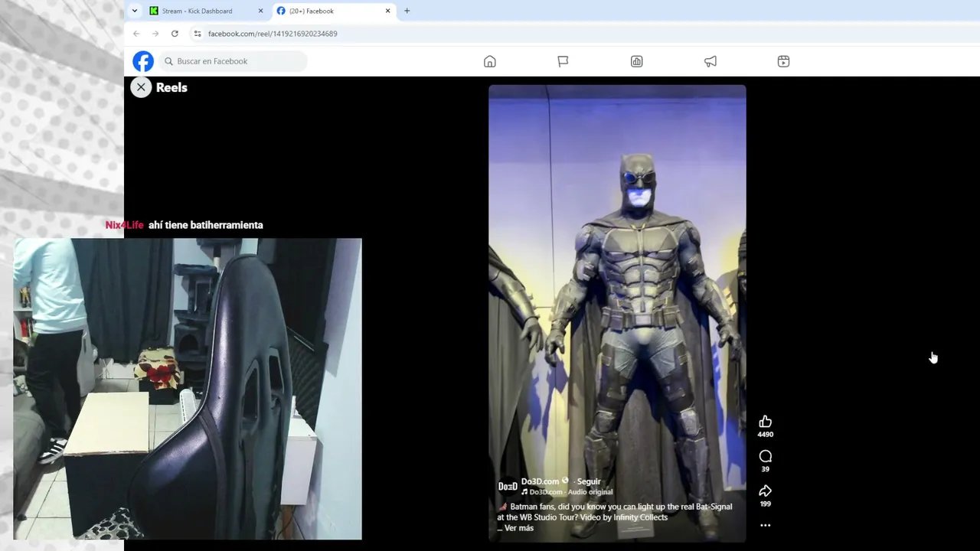The width and height of the screenshot is (980, 551).
Task: Open the megaphone icon in Facebook's top bar
Action: 710,61
